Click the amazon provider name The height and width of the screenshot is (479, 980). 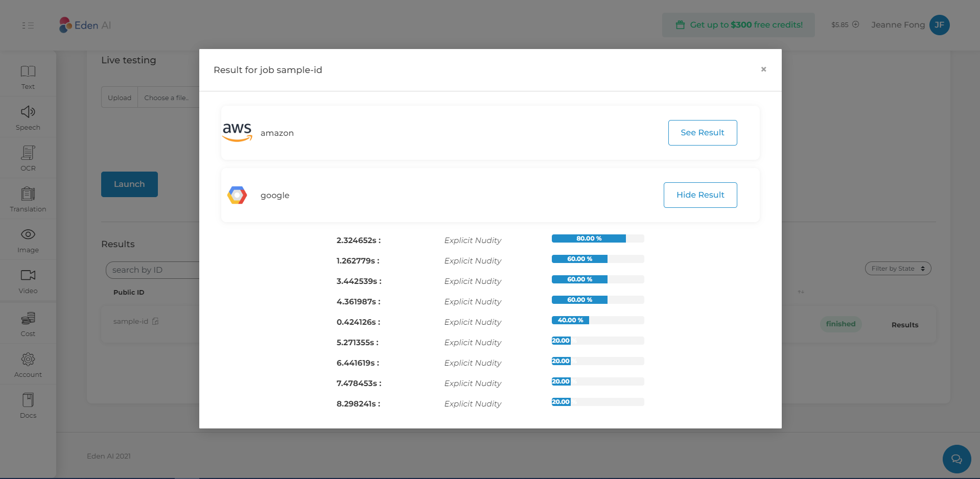(277, 133)
